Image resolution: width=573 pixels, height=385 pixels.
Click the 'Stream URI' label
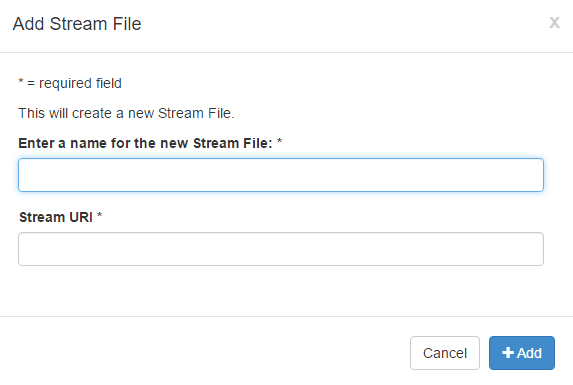(x=56, y=217)
